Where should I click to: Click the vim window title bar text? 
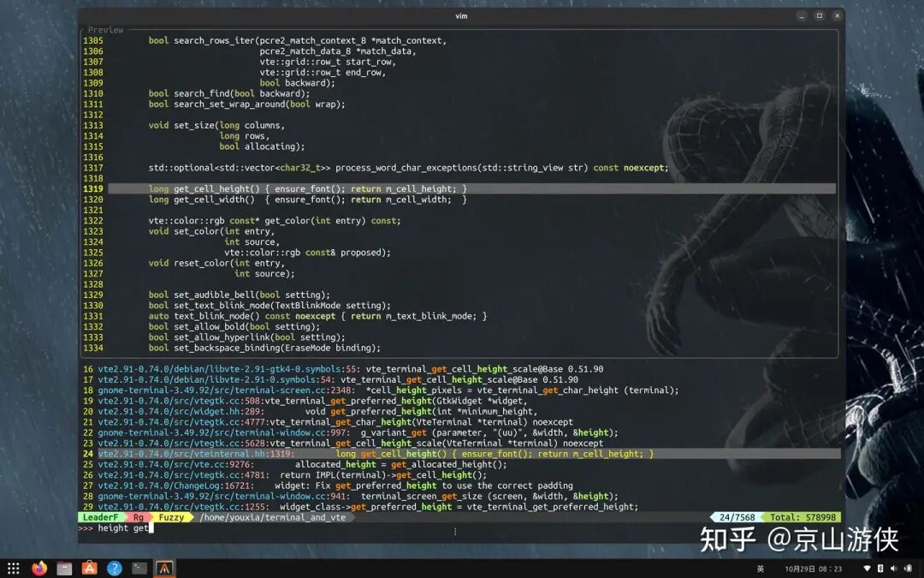pos(461,16)
